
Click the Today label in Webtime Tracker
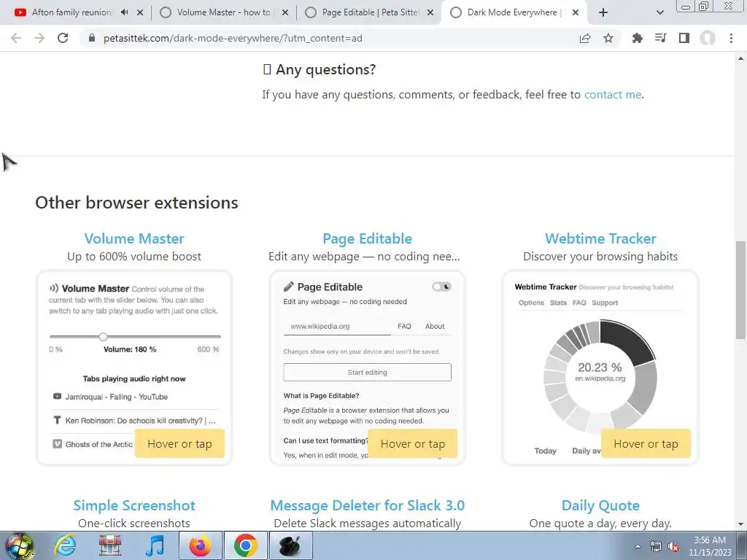(545, 451)
